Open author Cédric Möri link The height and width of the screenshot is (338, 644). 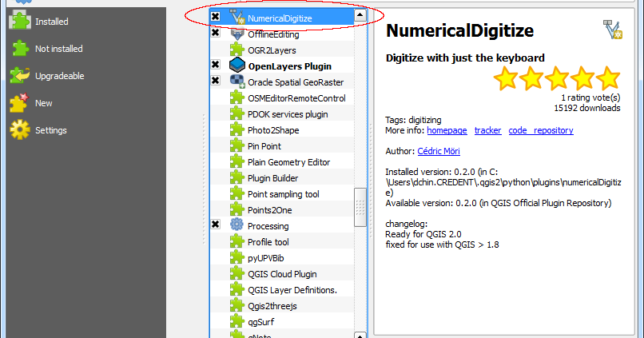coord(439,151)
